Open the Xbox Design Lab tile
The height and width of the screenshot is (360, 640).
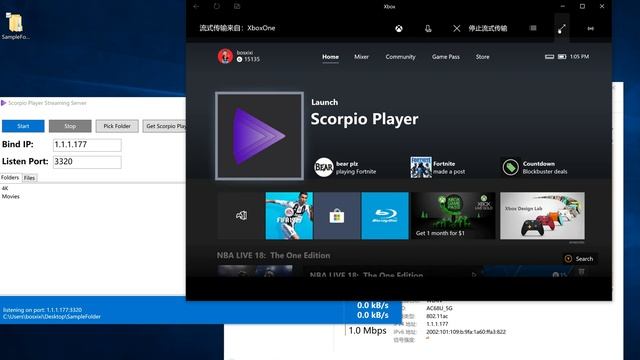point(542,216)
